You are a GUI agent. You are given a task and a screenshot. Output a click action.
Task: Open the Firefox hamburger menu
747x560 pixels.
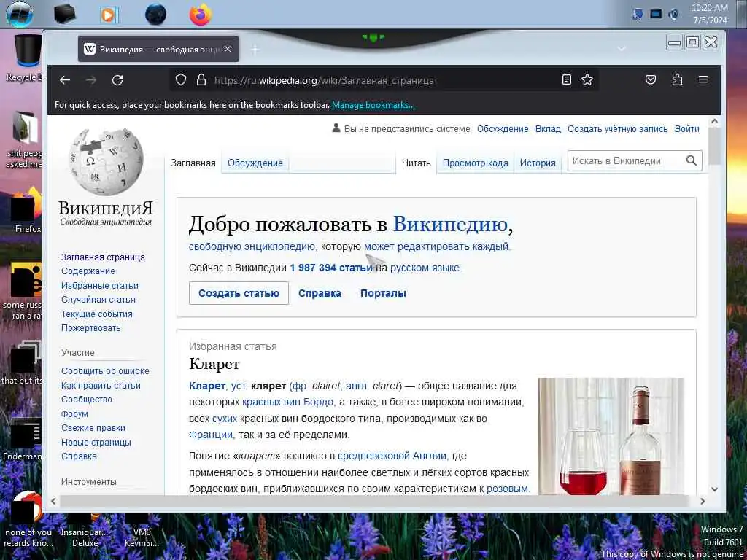703,79
